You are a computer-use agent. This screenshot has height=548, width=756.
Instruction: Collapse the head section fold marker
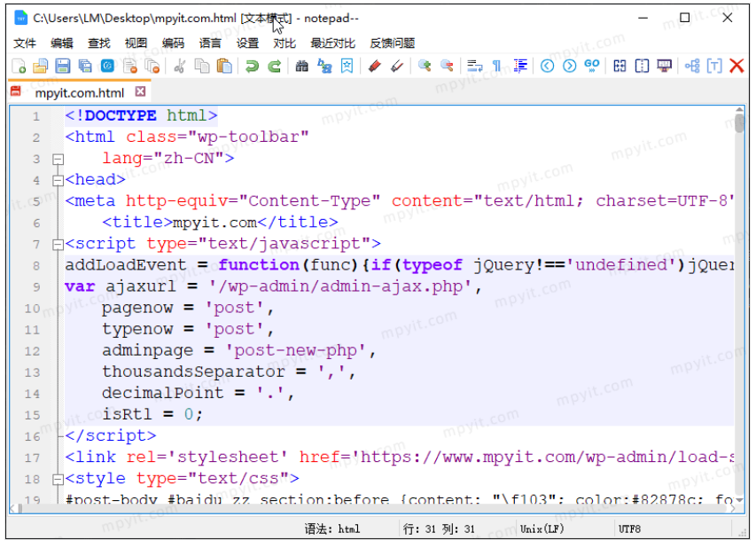(x=57, y=179)
